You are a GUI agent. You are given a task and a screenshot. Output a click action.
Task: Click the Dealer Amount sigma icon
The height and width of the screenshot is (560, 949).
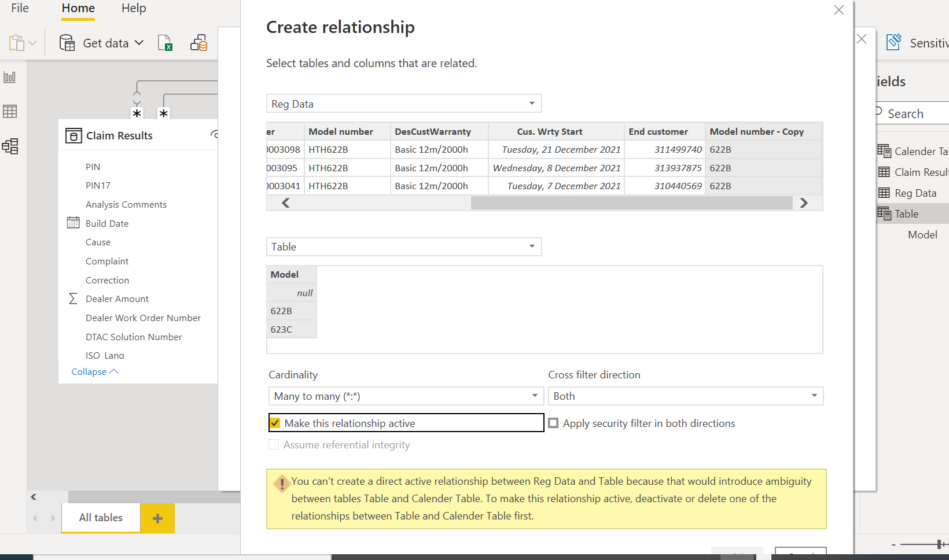click(73, 299)
